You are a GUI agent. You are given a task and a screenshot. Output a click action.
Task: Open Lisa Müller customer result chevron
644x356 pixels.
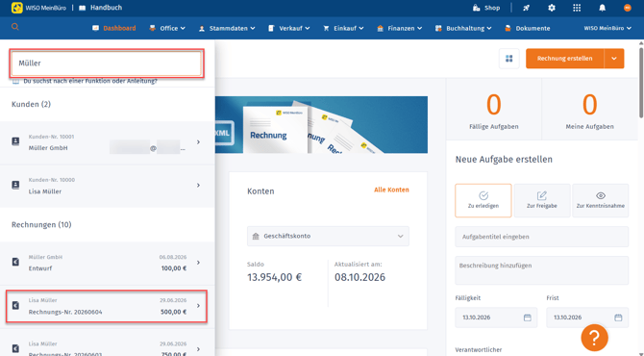(198, 185)
